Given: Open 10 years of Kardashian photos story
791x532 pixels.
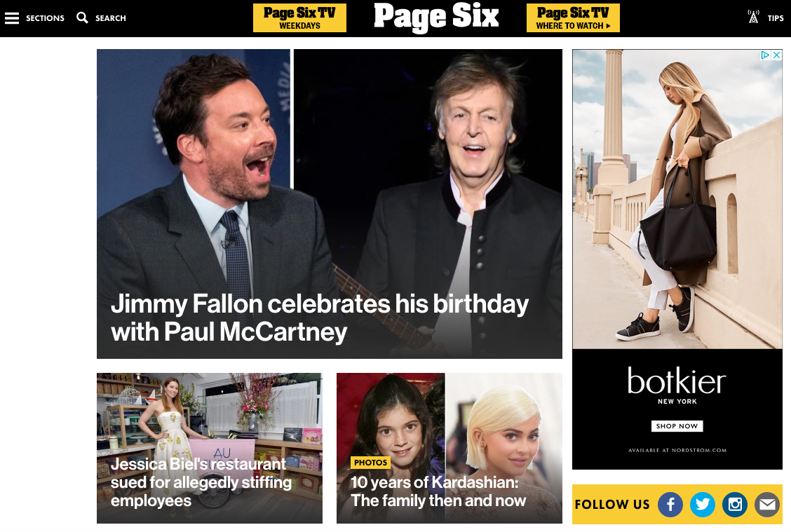Looking at the screenshot, I should pyautogui.click(x=438, y=491).
